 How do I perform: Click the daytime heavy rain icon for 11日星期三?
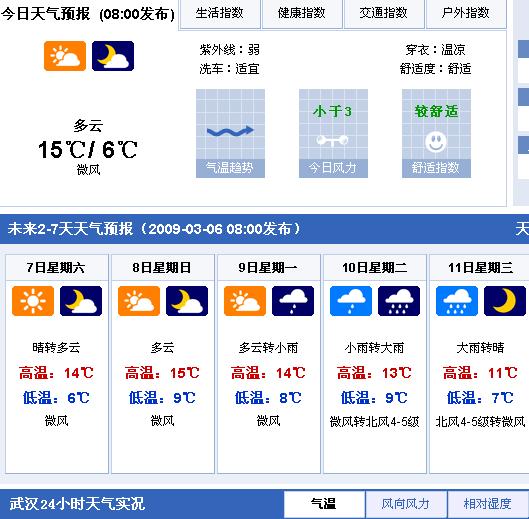click(x=457, y=301)
